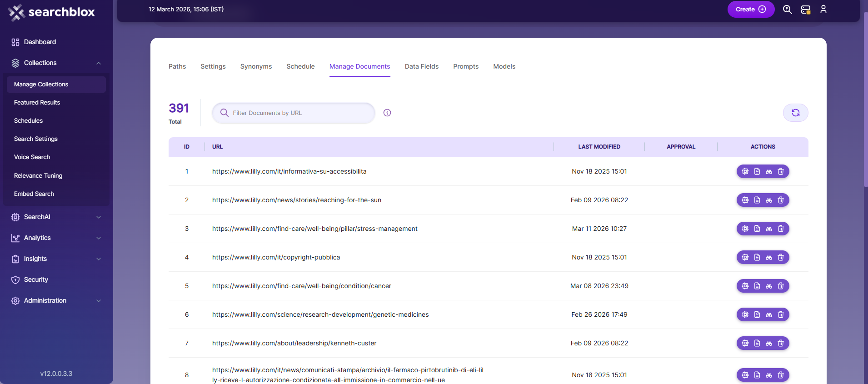Click binoculars icon for informativa-su-accessibilita row
The height and width of the screenshot is (384, 868).
tap(769, 171)
